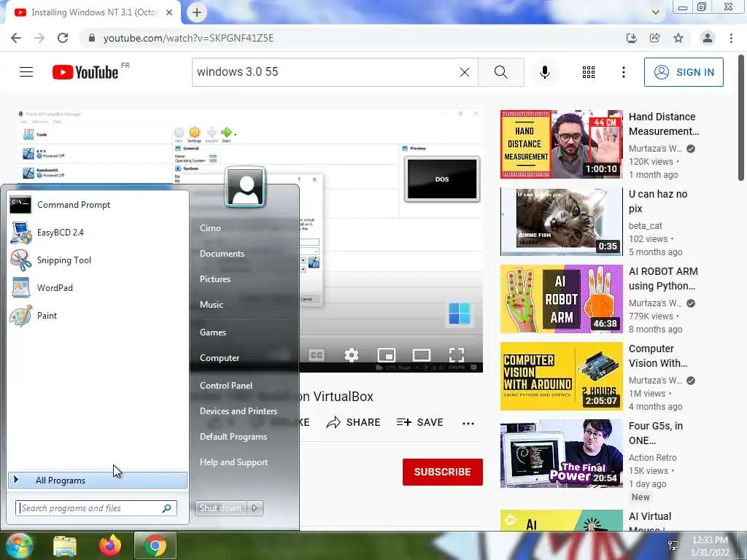The height and width of the screenshot is (560, 747).
Task: Open Command Prompt from Start menu
Action: tap(98, 205)
